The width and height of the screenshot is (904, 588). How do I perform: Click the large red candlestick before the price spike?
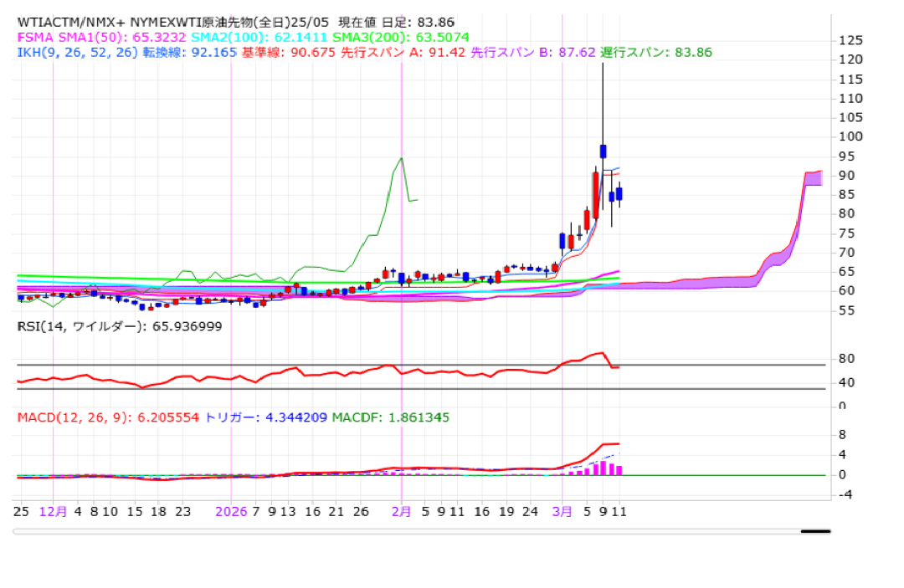coord(595,195)
